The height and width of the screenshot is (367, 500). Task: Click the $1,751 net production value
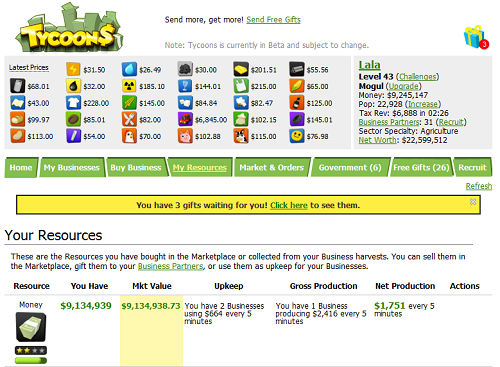[389, 306]
